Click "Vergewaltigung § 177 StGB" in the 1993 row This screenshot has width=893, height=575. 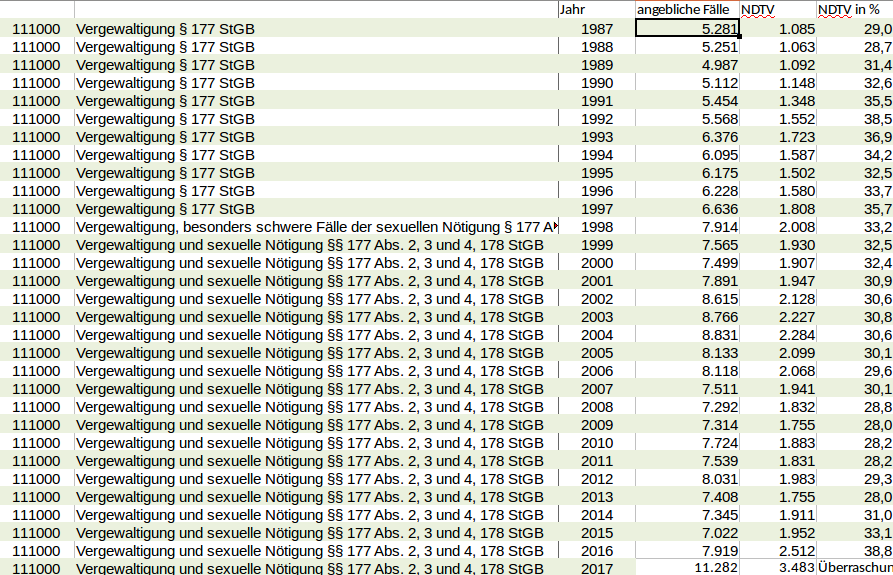tap(166, 137)
